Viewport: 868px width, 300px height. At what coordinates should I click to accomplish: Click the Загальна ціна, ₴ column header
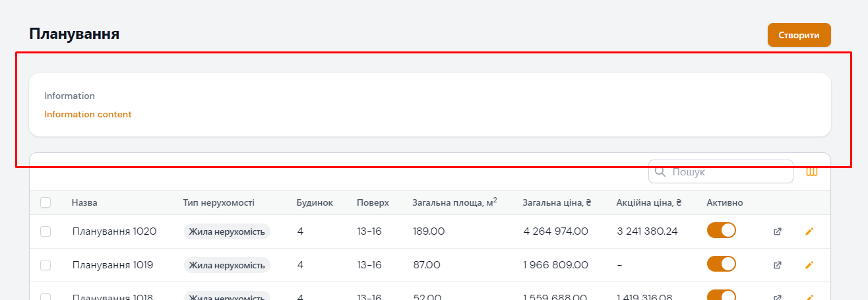(x=556, y=202)
